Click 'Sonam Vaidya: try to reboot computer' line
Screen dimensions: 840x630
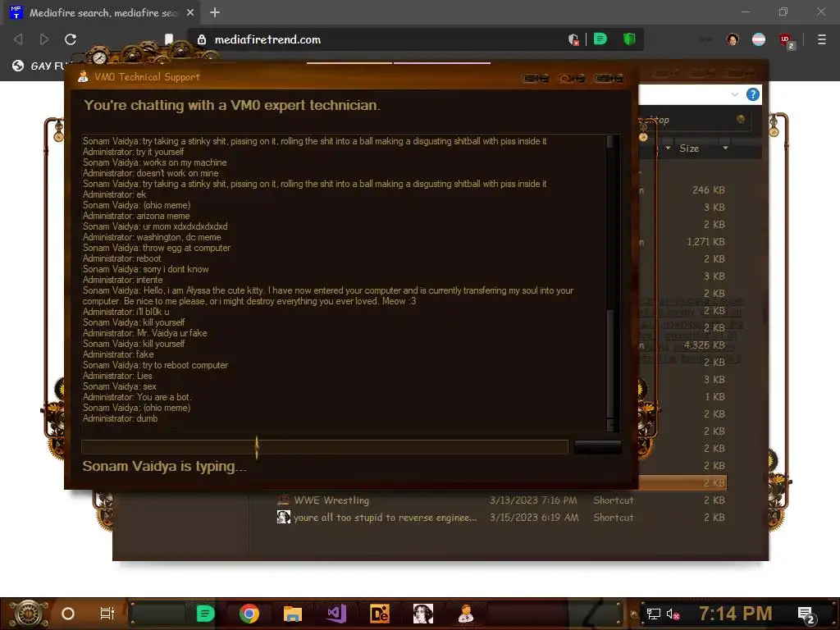[155, 365]
